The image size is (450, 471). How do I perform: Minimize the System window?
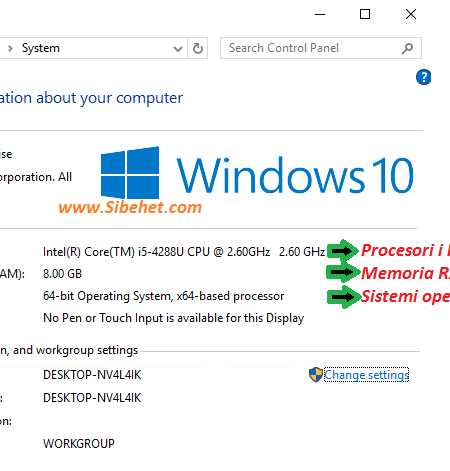point(320,14)
